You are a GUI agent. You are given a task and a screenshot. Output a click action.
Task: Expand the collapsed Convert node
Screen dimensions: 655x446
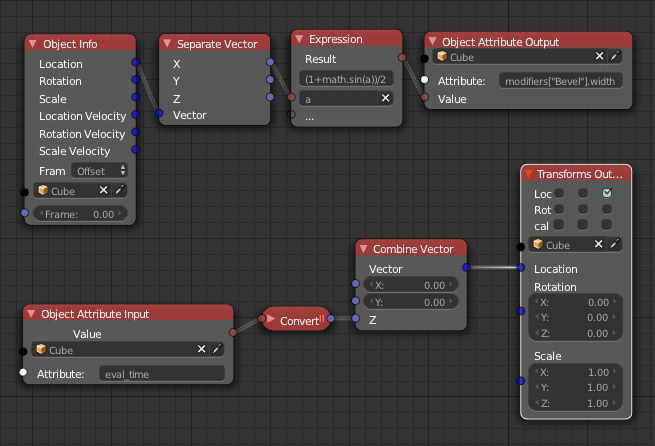271,319
